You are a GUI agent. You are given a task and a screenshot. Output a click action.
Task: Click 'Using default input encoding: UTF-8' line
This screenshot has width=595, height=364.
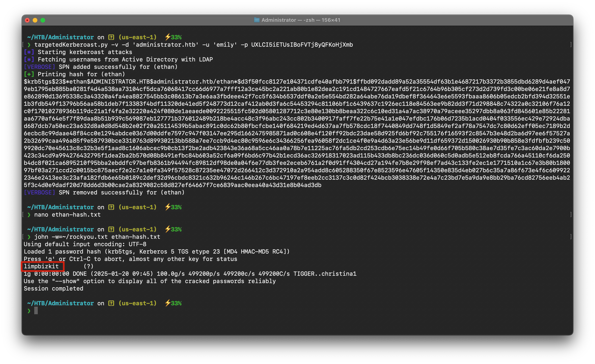click(x=85, y=244)
